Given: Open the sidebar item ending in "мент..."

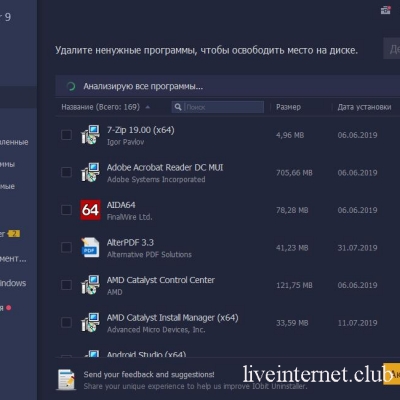Looking at the screenshot, I should tap(13, 259).
